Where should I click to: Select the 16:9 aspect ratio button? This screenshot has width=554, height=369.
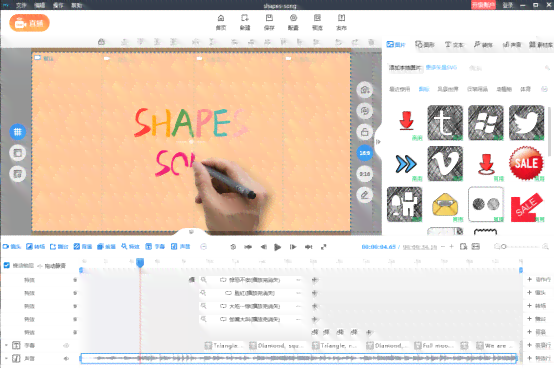click(x=365, y=153)
